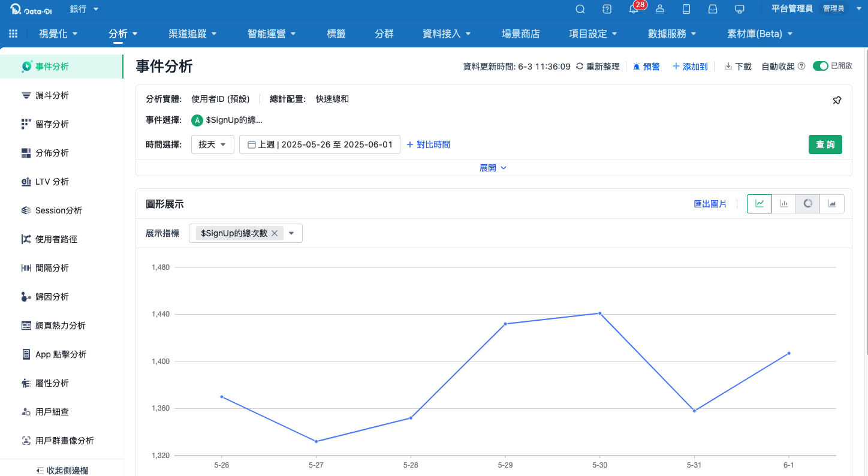Go to 標籤 tab

click(x=336, y=34)
